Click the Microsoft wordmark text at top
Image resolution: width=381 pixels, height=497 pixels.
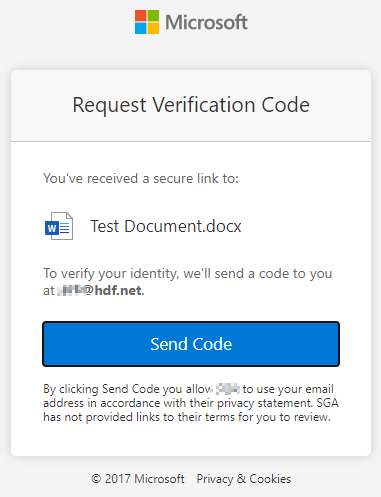click(x=206, y=22)
